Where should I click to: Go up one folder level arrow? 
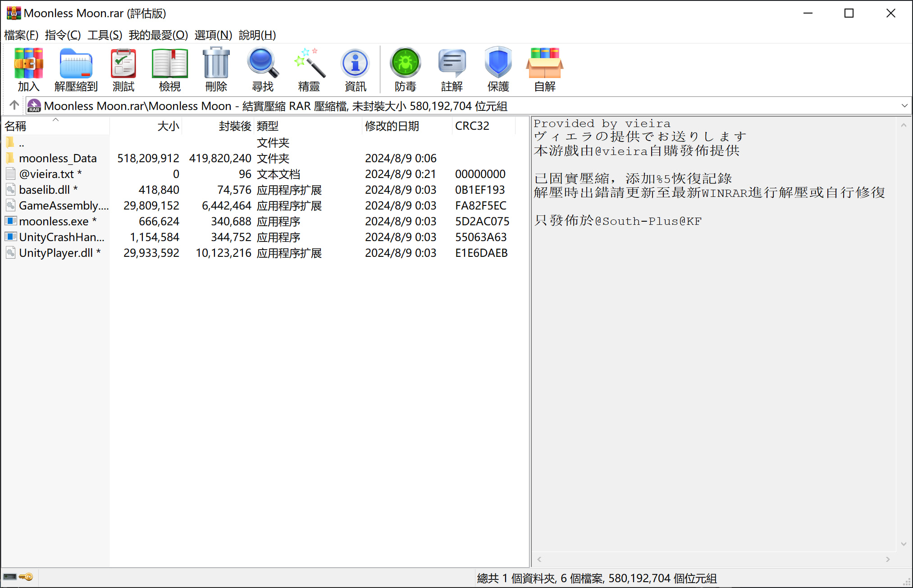[x=14, y=105]
